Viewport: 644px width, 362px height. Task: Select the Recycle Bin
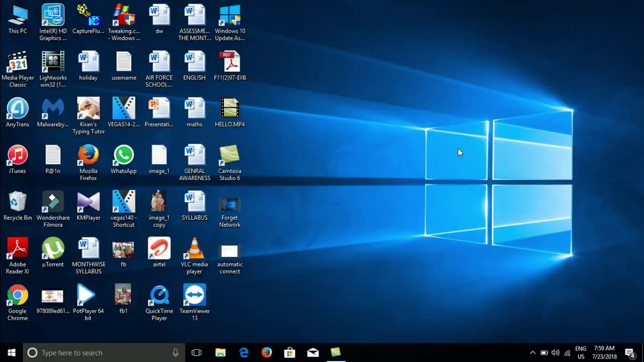point(18,206)
